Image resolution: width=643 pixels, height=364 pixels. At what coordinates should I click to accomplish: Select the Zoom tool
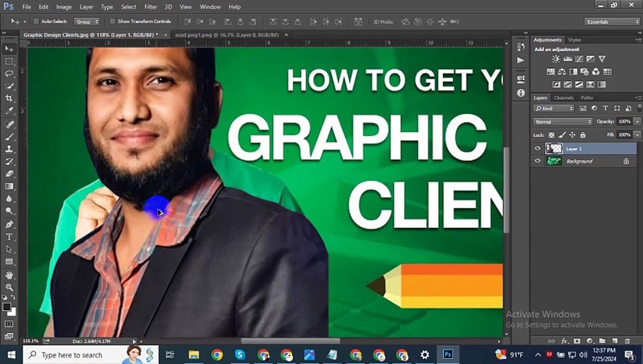click(x=9, y=288)
